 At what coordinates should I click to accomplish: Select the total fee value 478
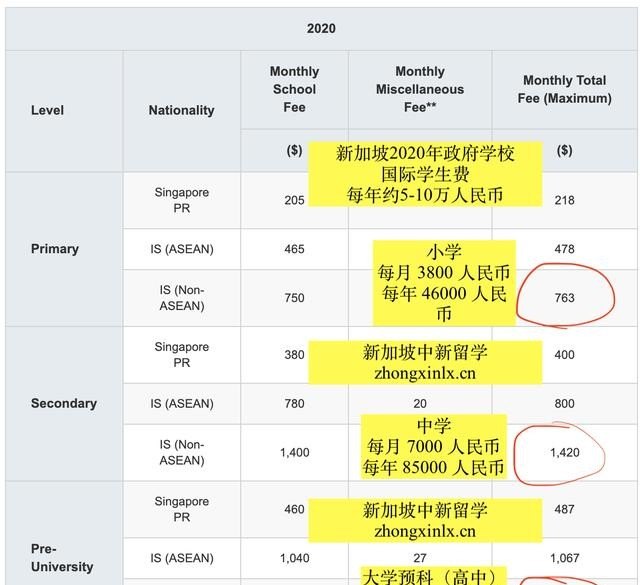coord(564,249)
